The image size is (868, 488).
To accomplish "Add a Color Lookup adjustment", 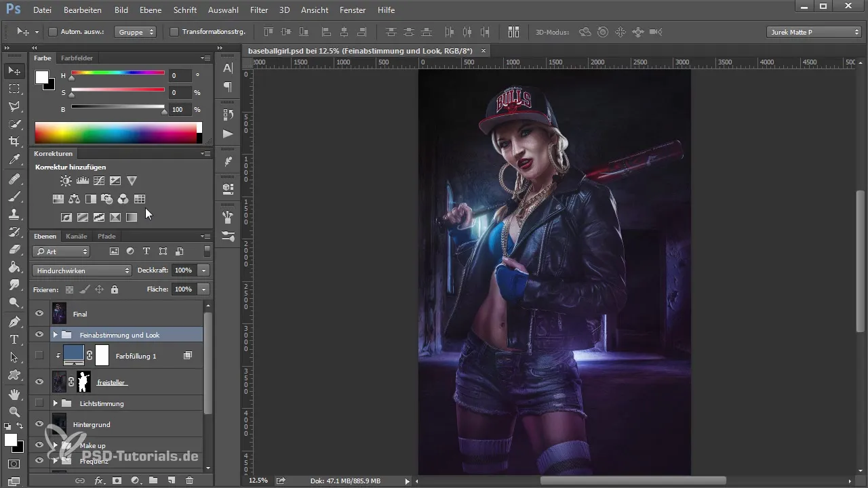I will pyautogui.click(x=140, y=199).
